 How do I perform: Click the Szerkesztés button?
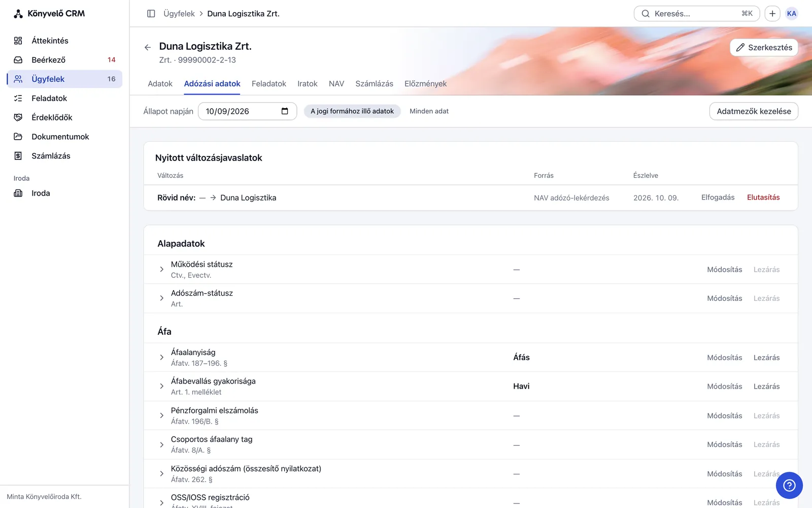[764, 47]
